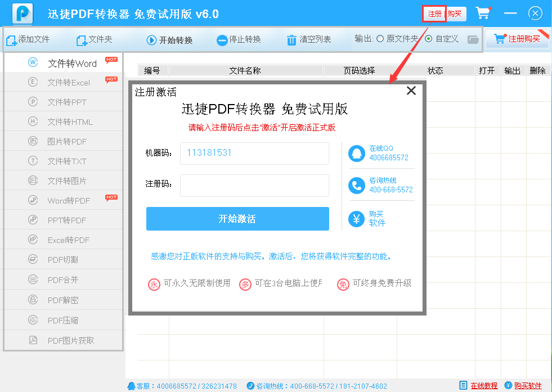Open the 文件转HTML menu item

[x=64, y=121]
